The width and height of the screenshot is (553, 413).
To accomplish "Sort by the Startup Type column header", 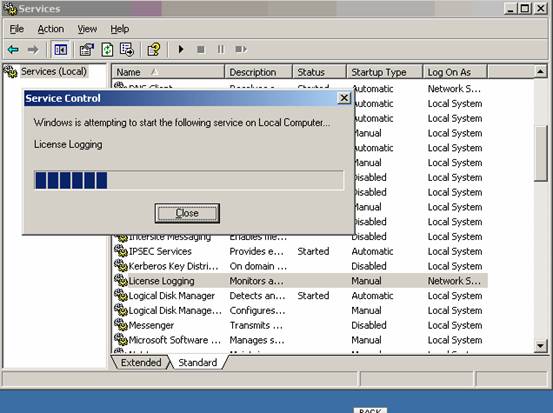I will point(385,72).
